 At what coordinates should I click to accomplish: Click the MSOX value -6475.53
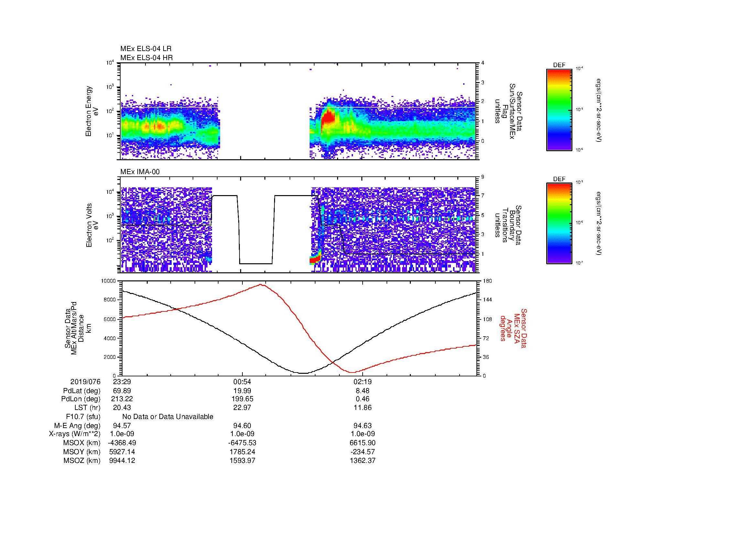242,443
